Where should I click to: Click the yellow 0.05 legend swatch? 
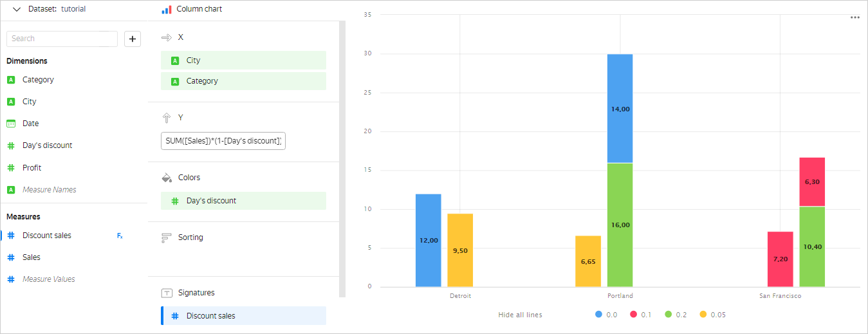point(703,315)
